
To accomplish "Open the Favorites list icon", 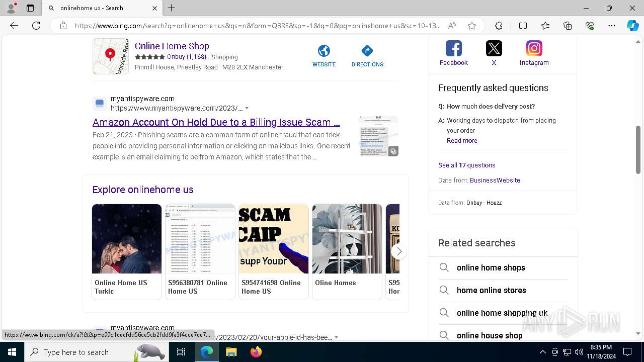I will pos(545,26).
